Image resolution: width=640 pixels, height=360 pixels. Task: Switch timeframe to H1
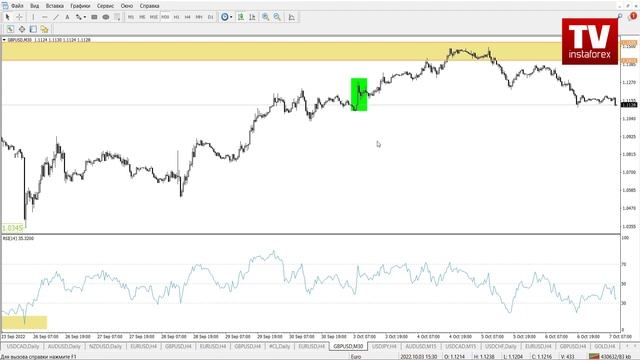(x=176, y=17)
